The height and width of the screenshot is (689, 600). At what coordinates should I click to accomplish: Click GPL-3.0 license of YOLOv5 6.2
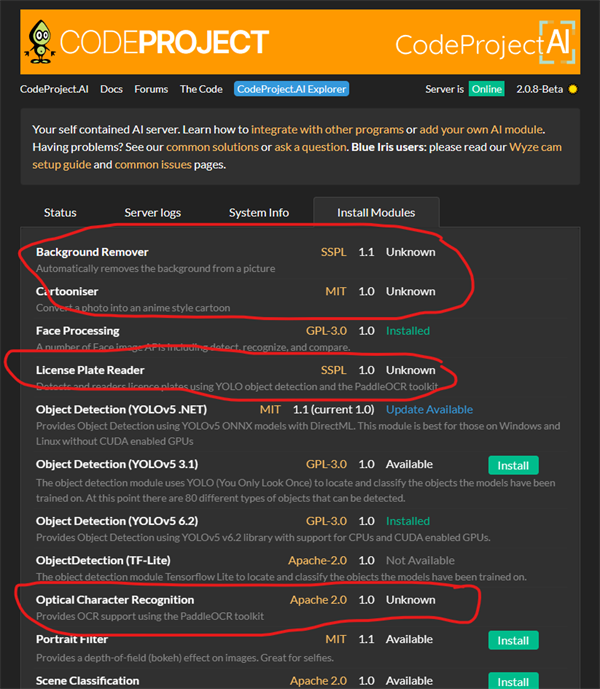pos(326,521)
